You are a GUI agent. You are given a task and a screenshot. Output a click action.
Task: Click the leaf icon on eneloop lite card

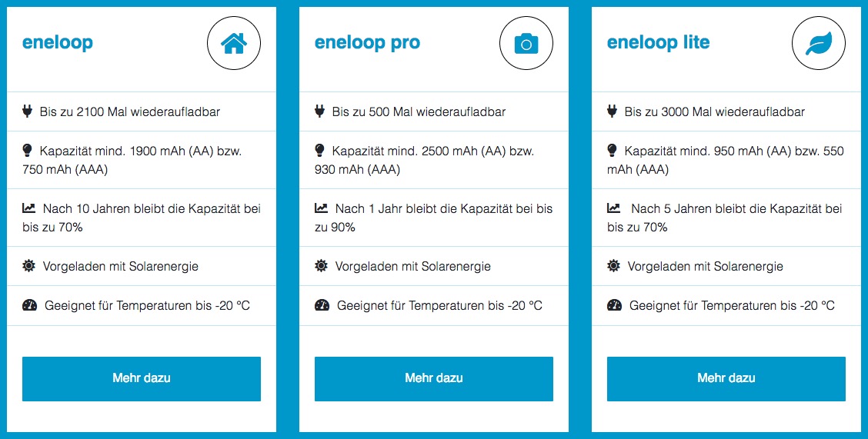tap(819, 44)
